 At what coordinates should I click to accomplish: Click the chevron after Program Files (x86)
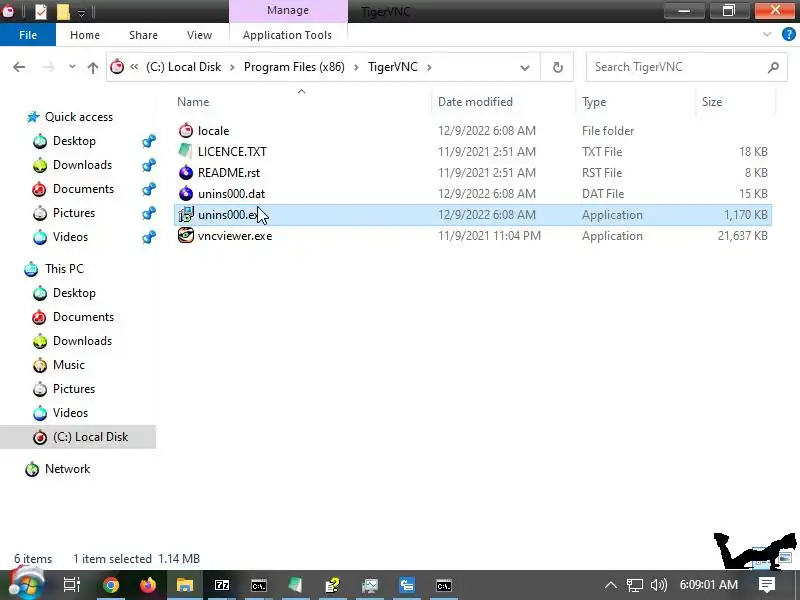(356, 67)
